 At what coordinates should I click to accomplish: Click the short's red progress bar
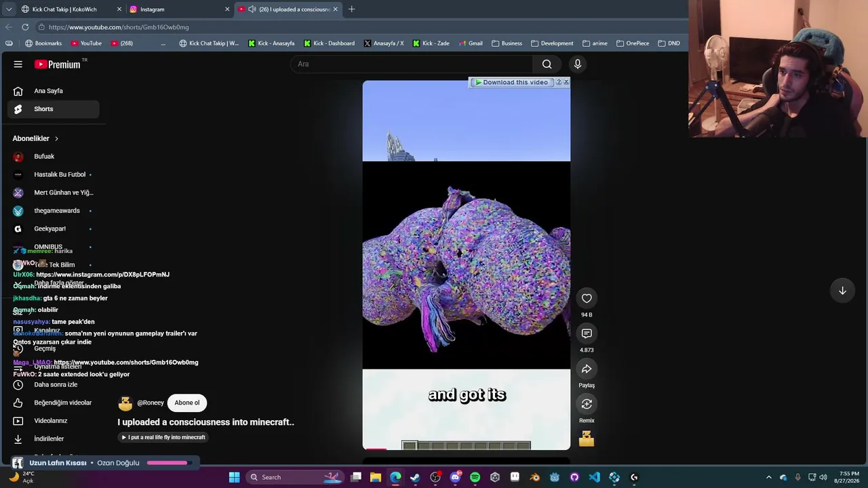click(376, 449)
